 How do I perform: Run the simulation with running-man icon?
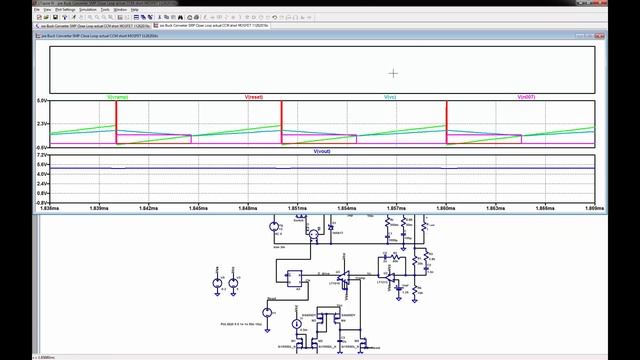coord(74,17)
